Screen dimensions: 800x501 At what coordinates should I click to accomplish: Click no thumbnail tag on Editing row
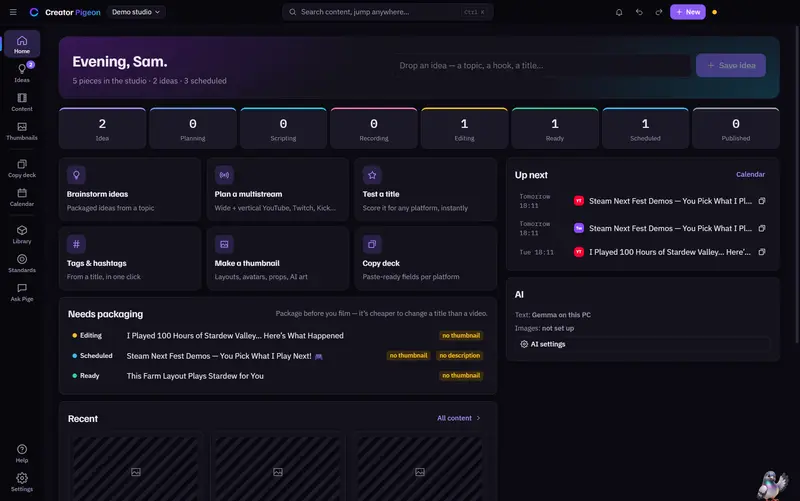point(461,336)
